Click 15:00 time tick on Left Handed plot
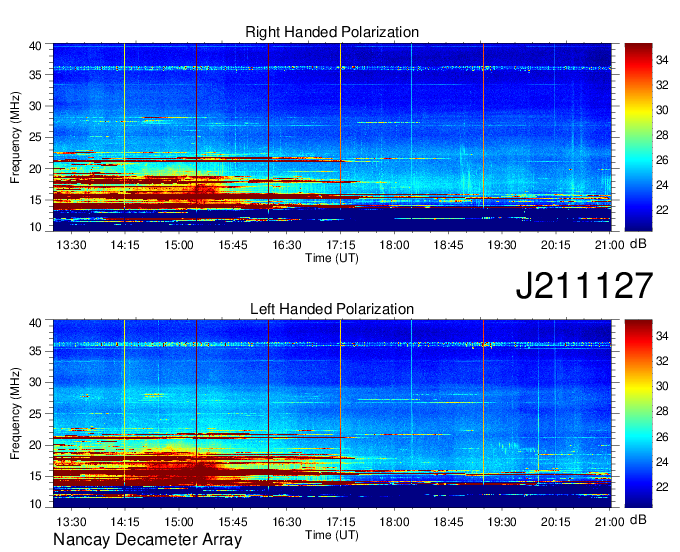 point(179,522)
